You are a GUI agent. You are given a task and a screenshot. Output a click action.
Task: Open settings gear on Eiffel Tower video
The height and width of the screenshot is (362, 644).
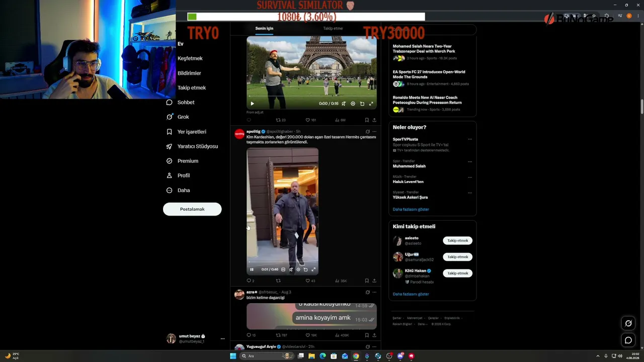(x=353, y=104)
